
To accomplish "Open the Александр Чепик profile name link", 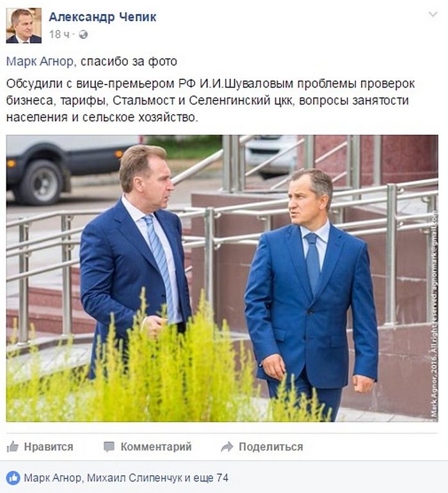I will [102, 17].
